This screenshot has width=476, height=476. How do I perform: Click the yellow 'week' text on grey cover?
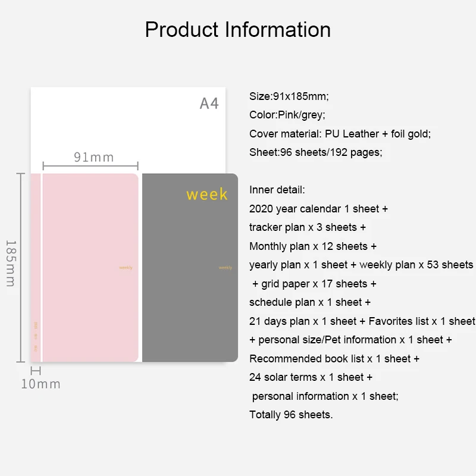(x=206, y=195)
